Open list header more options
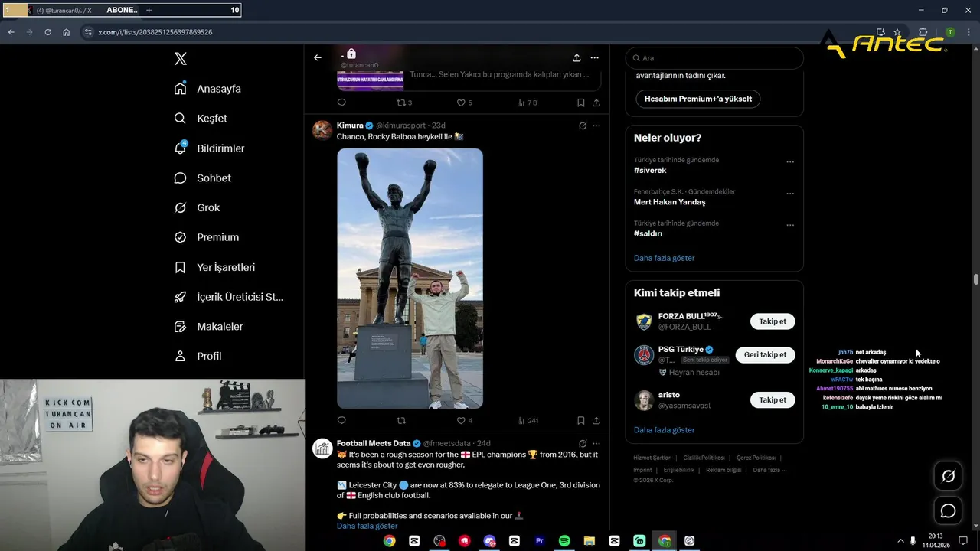Image resolution: width=980 pixels, height=551 pixels. 594,57
